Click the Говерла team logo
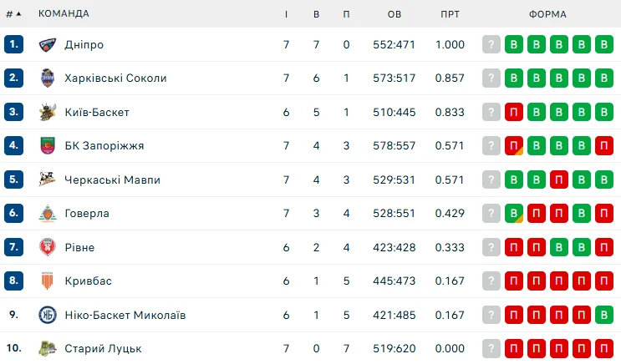The image size is (621, 364). click(47, 214)
